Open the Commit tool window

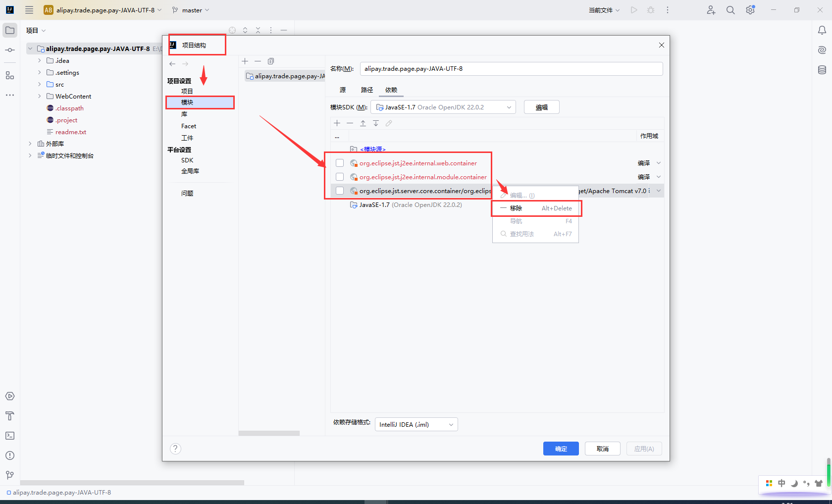(10, 50)
